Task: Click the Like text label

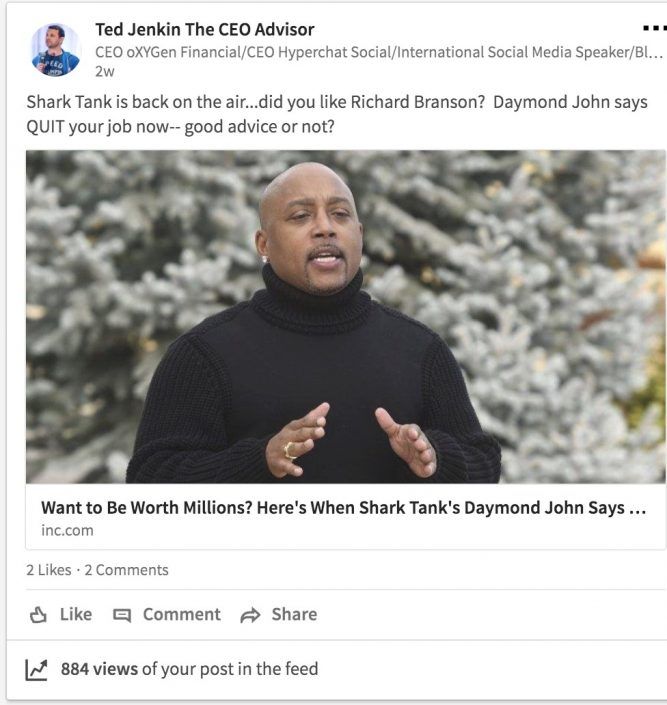Action: 76,614
